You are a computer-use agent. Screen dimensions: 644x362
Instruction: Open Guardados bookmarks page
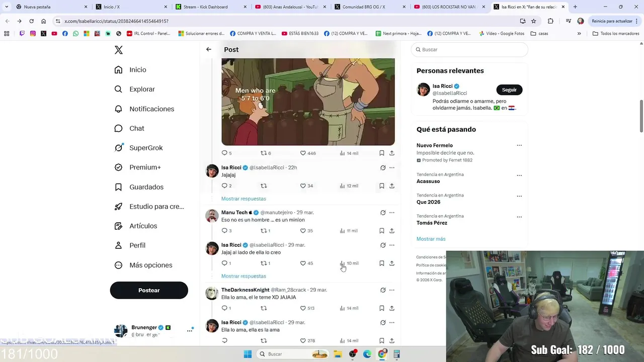(139, 187)
